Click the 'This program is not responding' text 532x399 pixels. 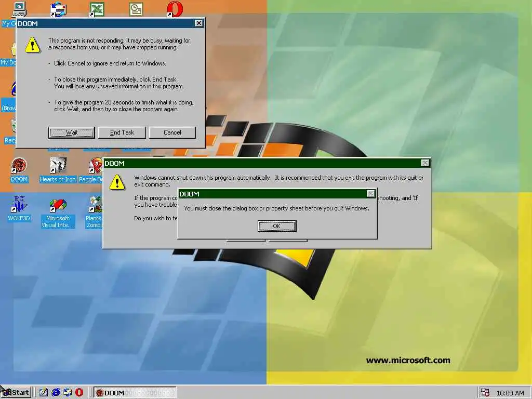[x=119, y=44]
